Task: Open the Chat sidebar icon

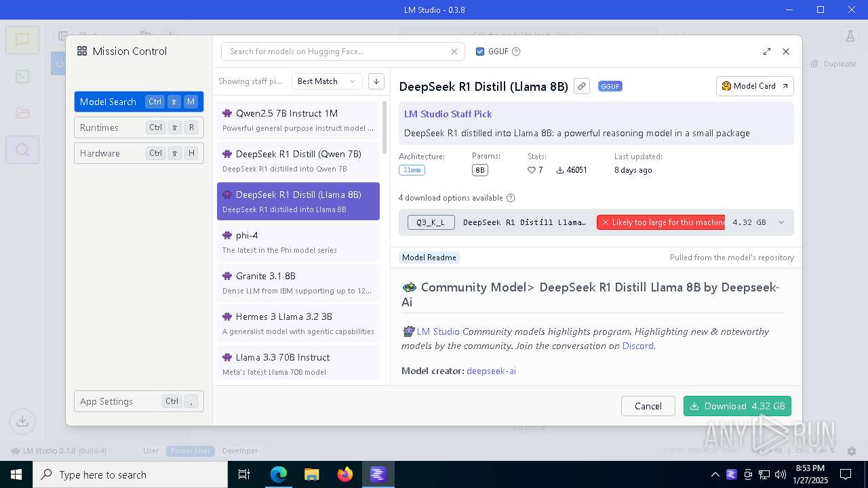Action: tap(22, 40)
